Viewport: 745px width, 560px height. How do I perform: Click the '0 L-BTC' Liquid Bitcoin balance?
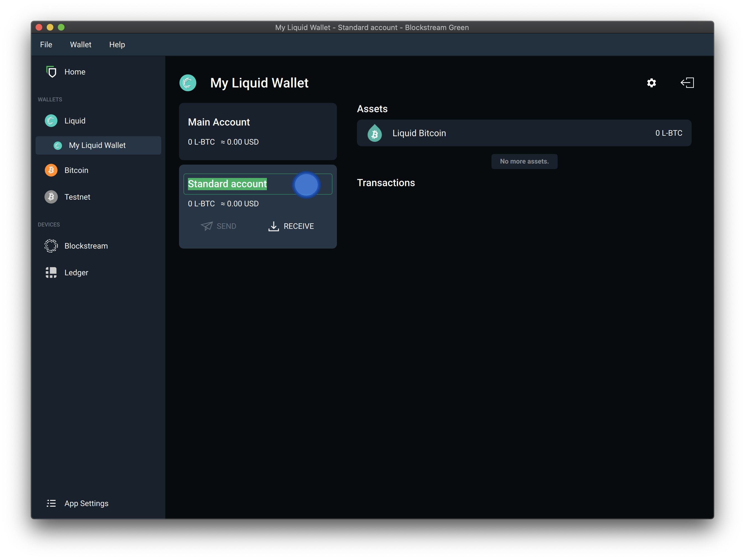669,133
